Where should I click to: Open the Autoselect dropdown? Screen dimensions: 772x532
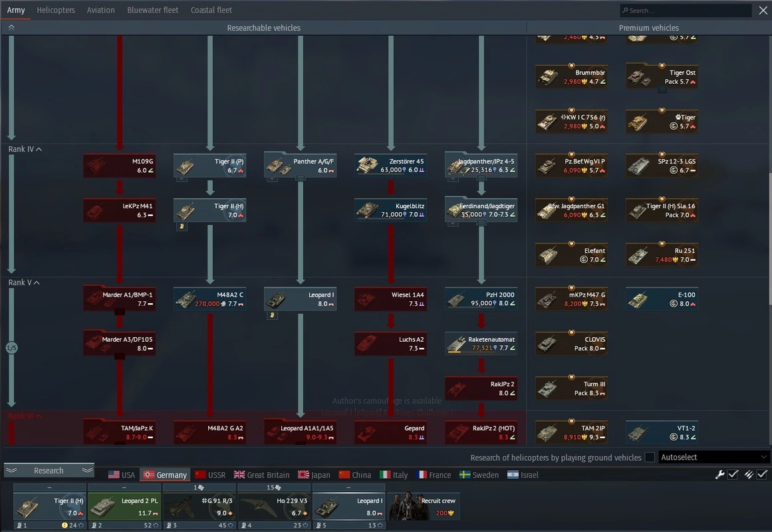[713, 458]
